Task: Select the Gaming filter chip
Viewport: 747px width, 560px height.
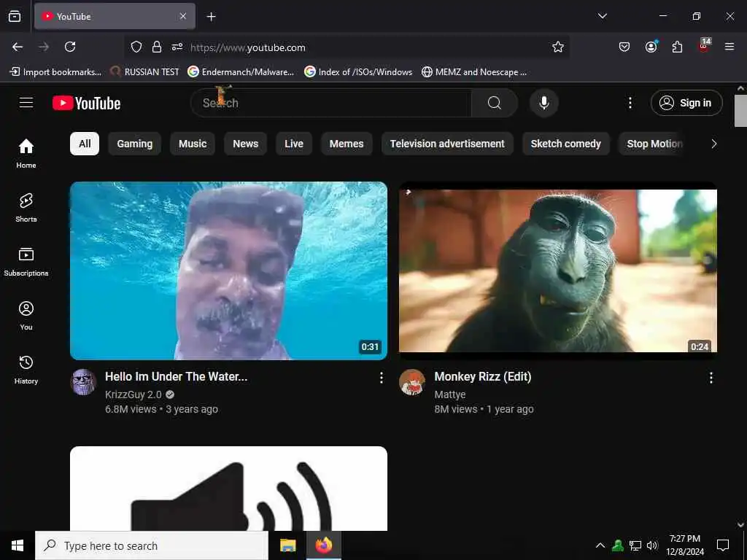Action: [135, 144]
